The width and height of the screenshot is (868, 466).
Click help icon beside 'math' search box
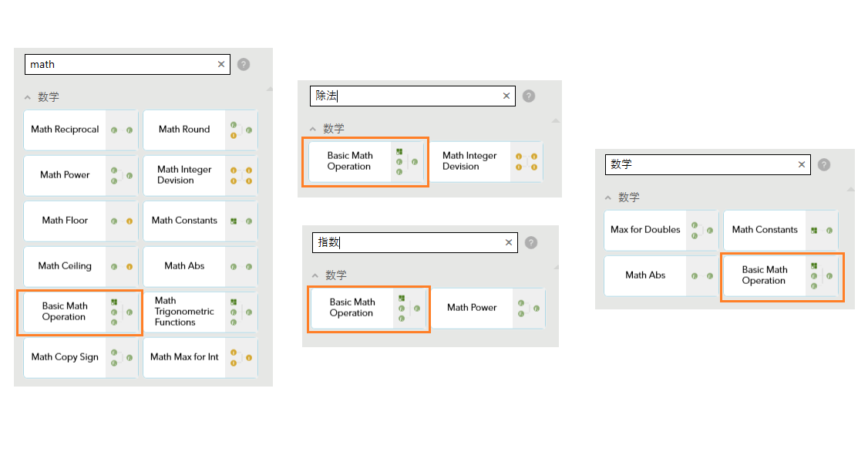tap(244, 65)
